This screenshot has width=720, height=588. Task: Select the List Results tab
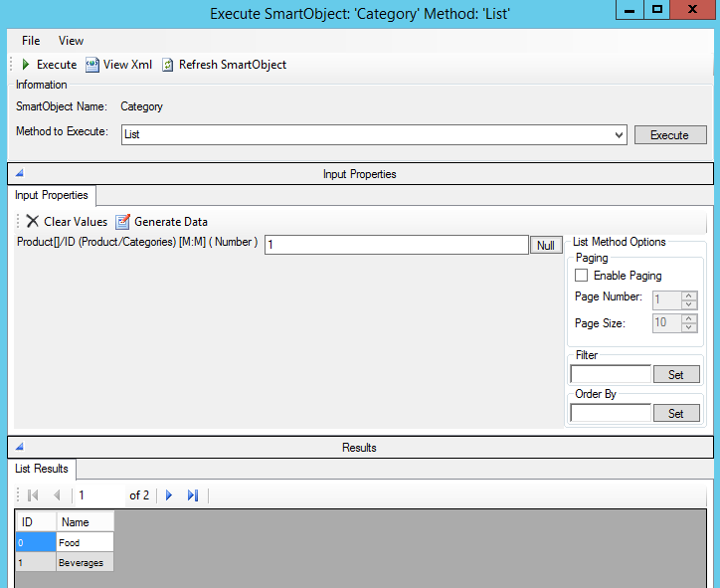[42, 469]
